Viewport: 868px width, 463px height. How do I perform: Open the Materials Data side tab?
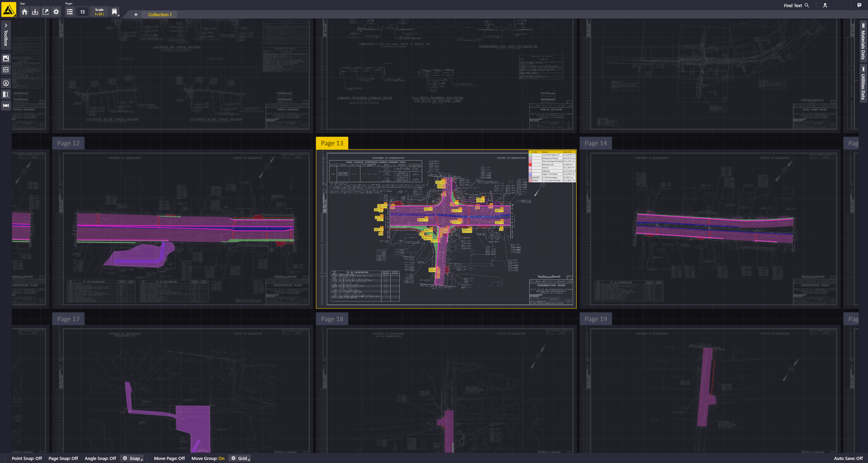[x=863, y=41]
